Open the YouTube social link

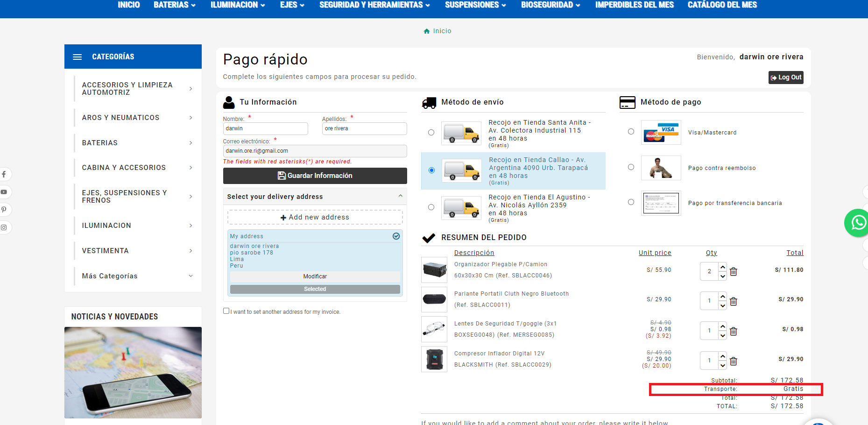click(4, 192)
